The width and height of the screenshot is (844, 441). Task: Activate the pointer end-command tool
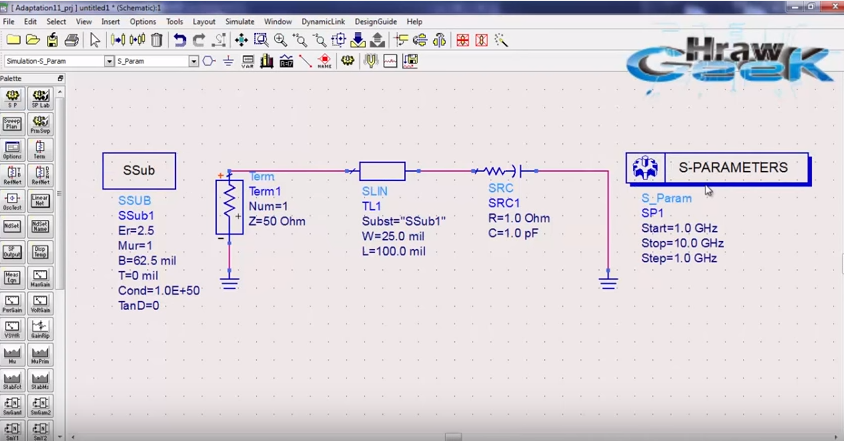[95, 40]
